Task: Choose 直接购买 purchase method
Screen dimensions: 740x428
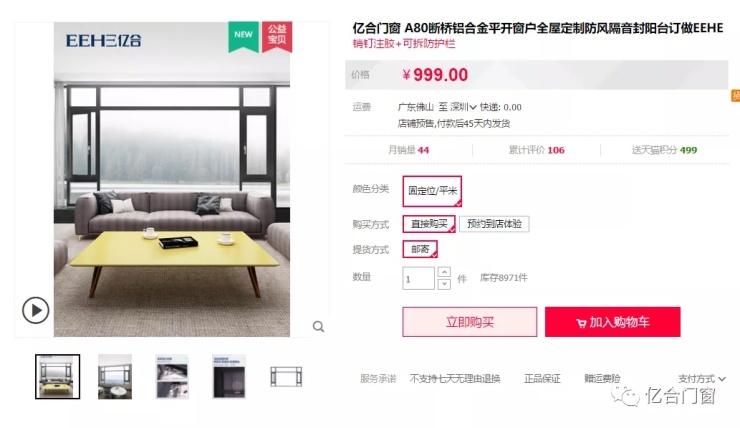Action: pos(429,224)
